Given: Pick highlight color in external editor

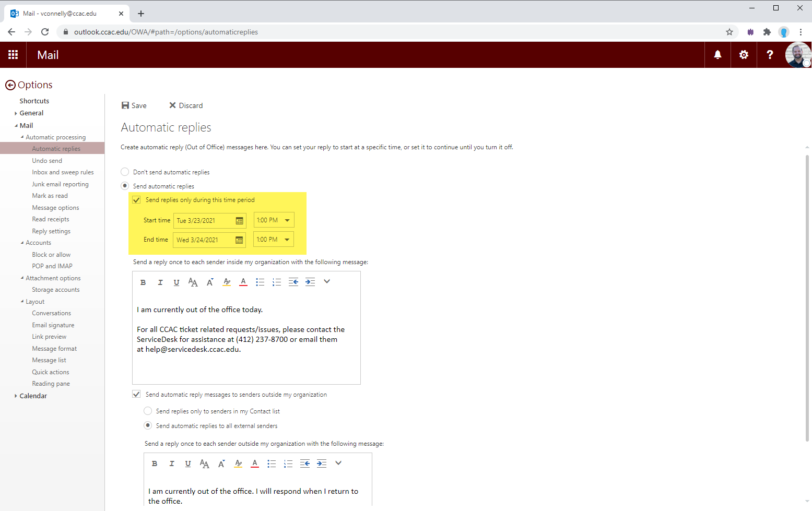Looking at the screenshot, I should point(238,464).
